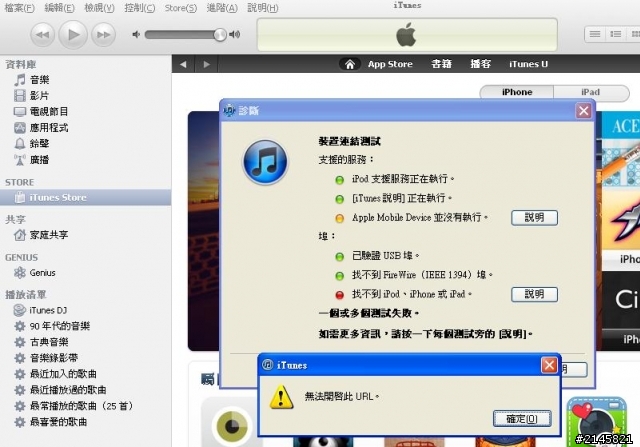This screenshot has height=447, width=640.
Task: Click the Play button
Action: point(73,34)
